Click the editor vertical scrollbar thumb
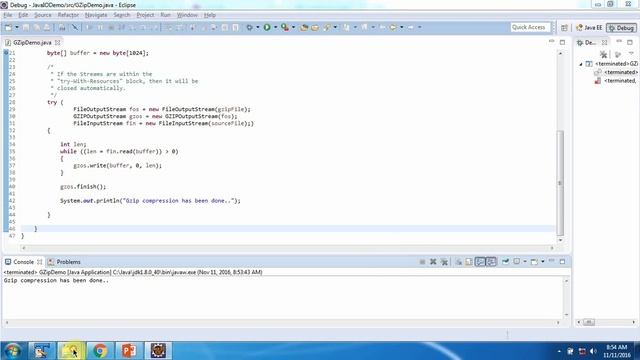 click(560, 183)
